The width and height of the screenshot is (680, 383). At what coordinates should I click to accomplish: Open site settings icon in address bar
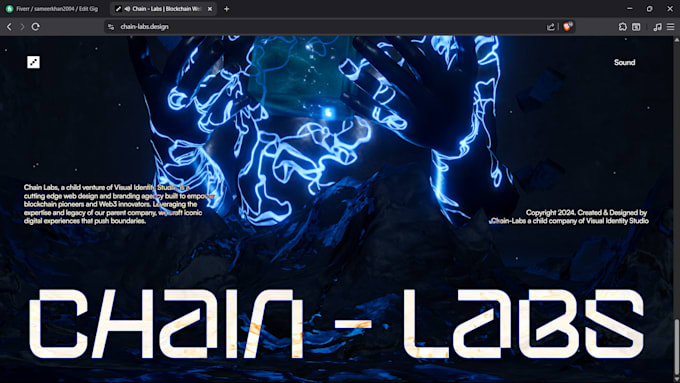coord(111,27)
